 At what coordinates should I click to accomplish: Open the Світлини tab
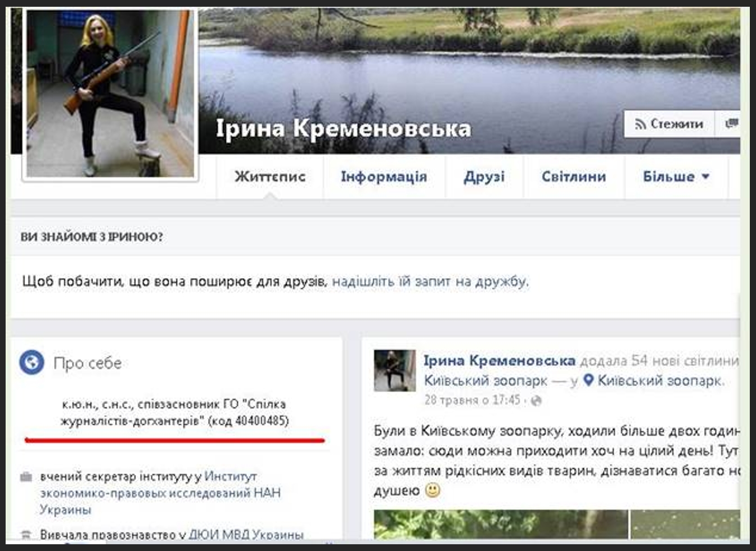(x=574, y=177)
